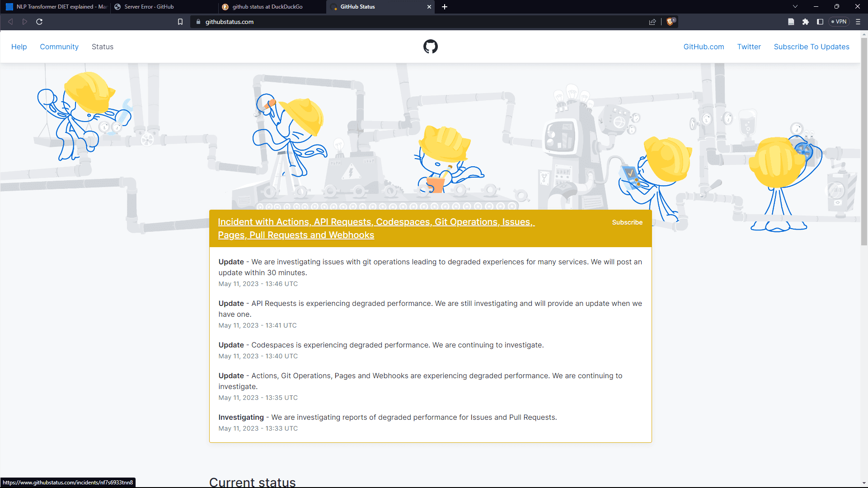Expand the tab search dropdown arrow
Viewport: 868px width, 488px height.
tap(795, 7)
